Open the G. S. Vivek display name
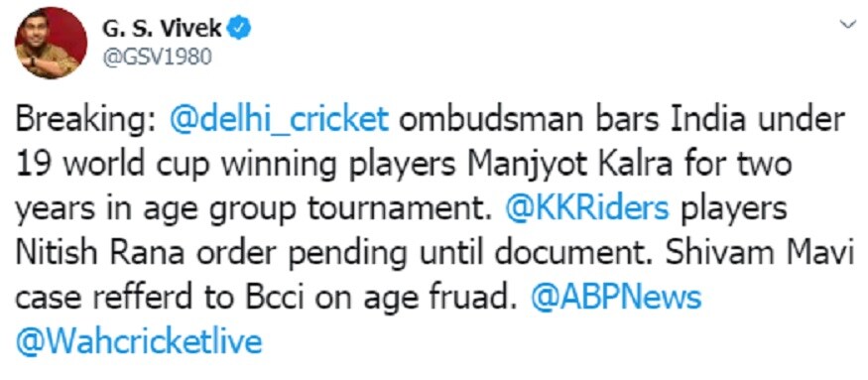 click(162, 29)
